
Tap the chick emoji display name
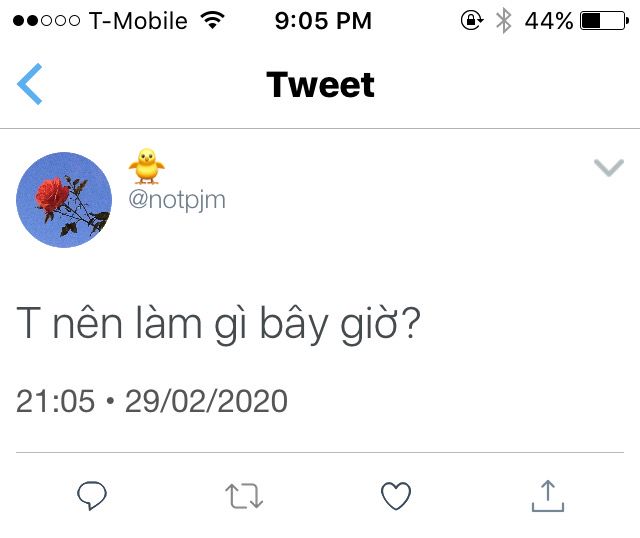tap(147, 166)
